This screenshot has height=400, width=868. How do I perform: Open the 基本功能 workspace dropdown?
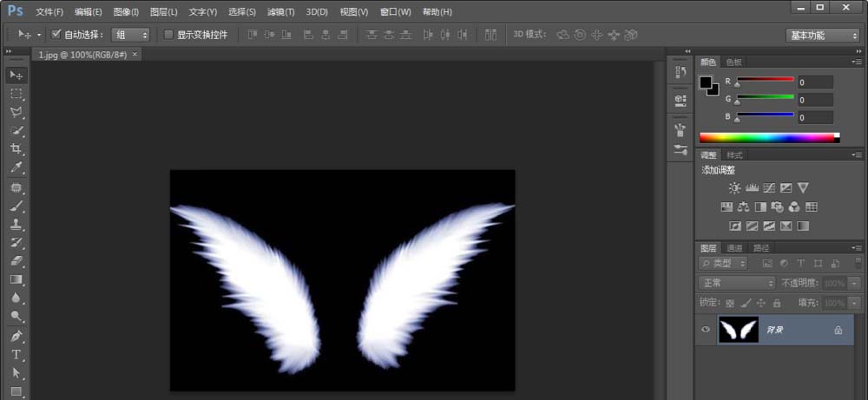[823, 36]
